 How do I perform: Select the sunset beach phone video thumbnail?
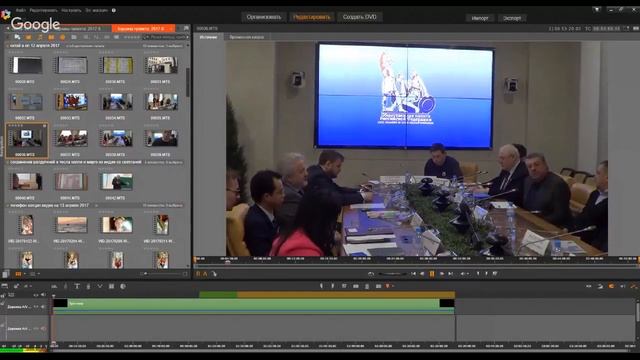71,224
